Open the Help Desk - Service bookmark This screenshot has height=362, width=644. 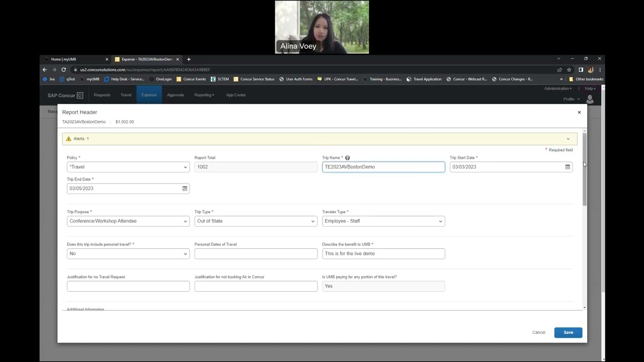[x=124, y=79]
